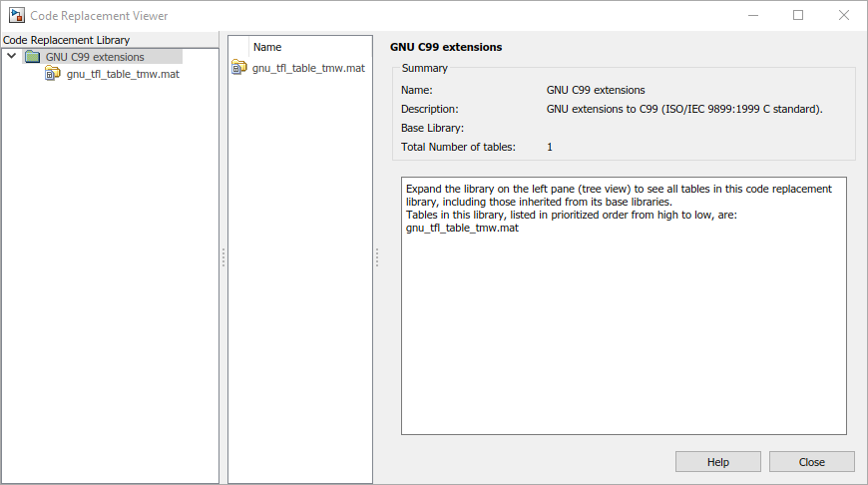This screenshot has width=868, height=485.
Task: Open Help for the viewer
Action: [x=718, y=462]
